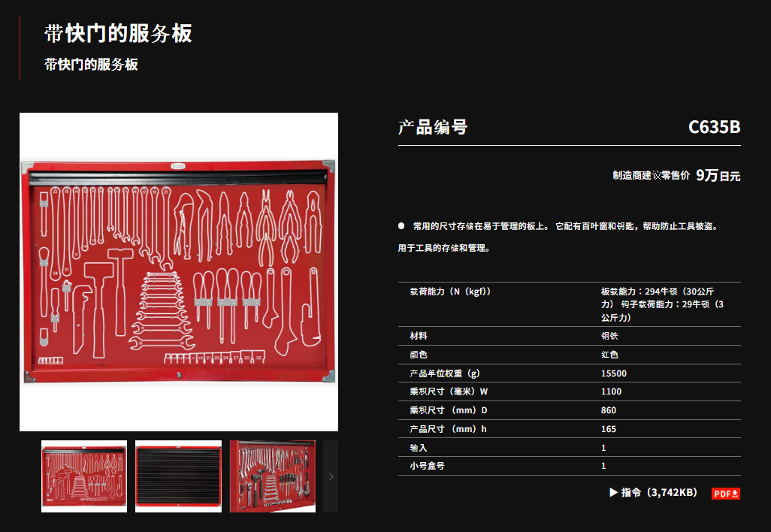This screenshot has height=532, width=771.
Task: Show next thumbnails with the carousel chevron
Action: coord(331,476)
